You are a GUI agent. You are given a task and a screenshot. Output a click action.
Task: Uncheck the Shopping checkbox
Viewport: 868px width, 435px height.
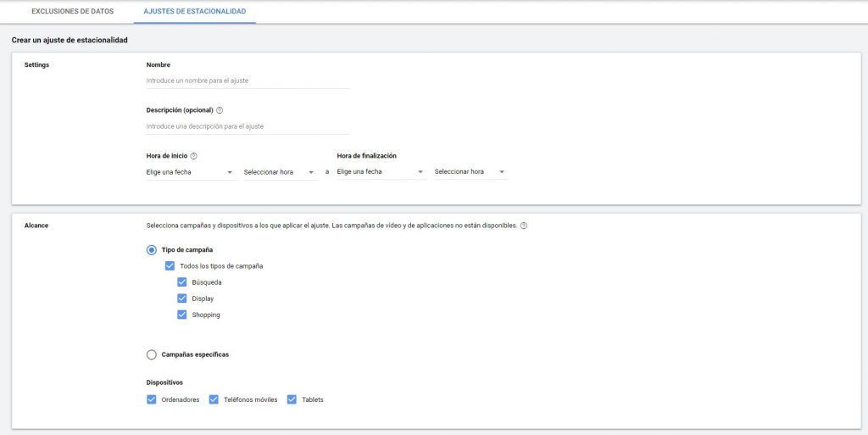pyautogui.click(x=182, y=315)
